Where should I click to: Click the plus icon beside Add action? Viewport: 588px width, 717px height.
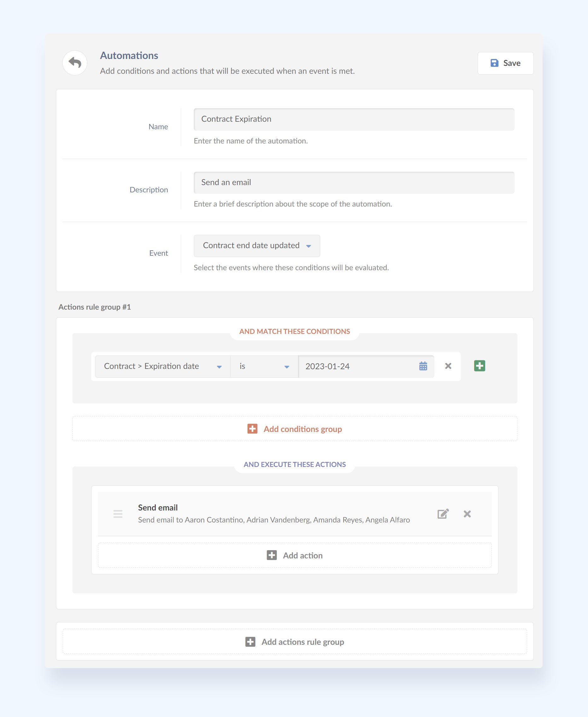click(x=272, y=555)
